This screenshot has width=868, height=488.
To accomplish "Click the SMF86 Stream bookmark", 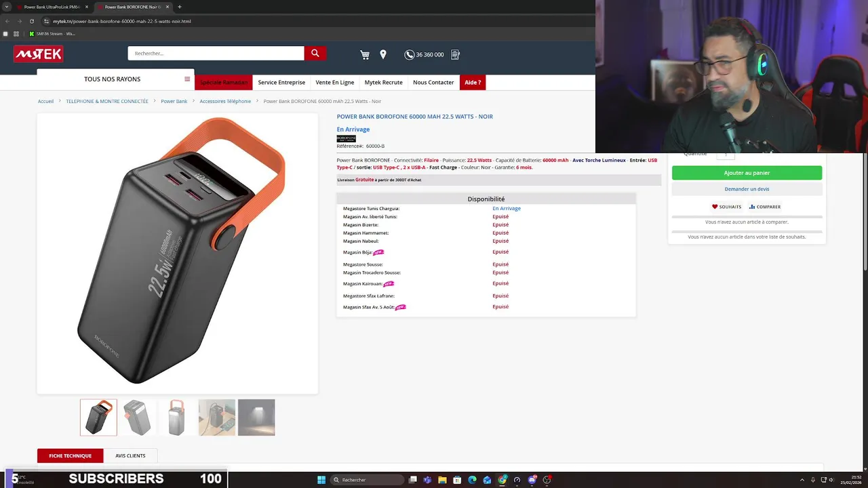I will pos(52,34).
